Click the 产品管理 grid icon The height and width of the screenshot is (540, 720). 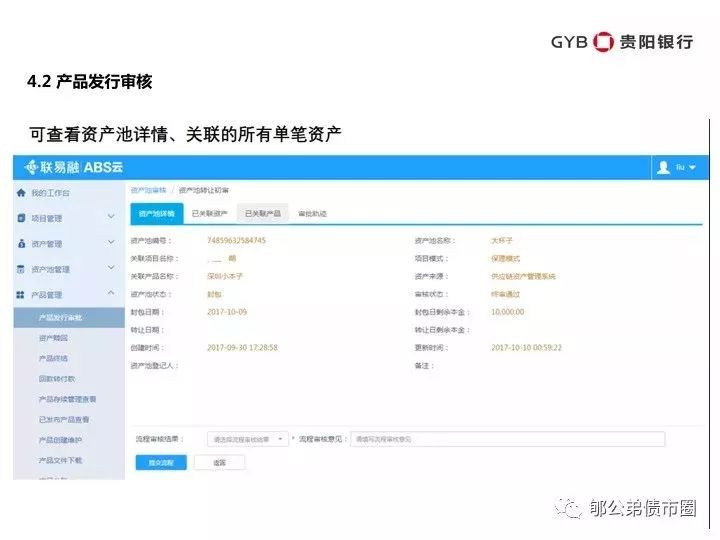[x=21, y=295]
